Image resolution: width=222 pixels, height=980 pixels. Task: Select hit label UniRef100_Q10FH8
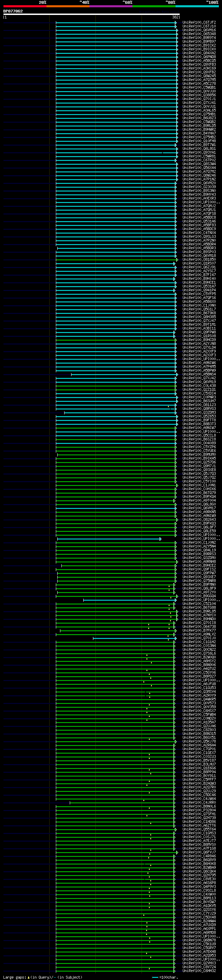click(199, 141)
